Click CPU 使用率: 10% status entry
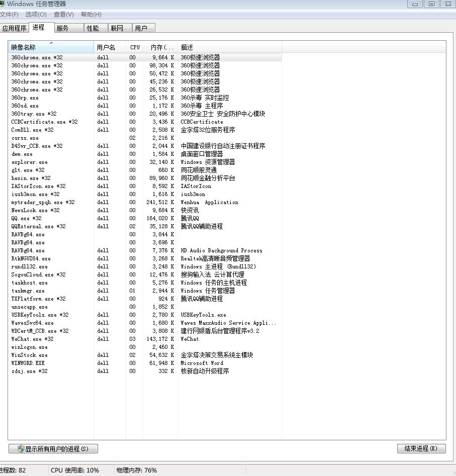The height and width of the screenshot is (476, 456). click(75, 470)
